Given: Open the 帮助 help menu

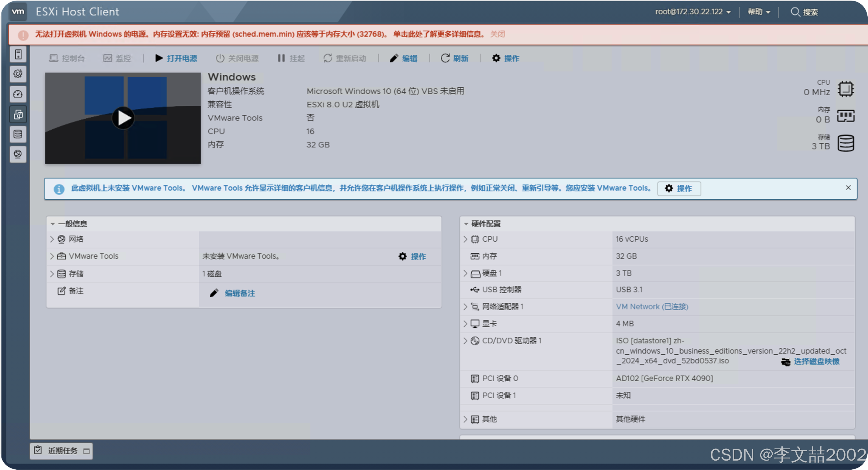Looking at the screenshot, I should pyautogui.click(x=758, y=12).
